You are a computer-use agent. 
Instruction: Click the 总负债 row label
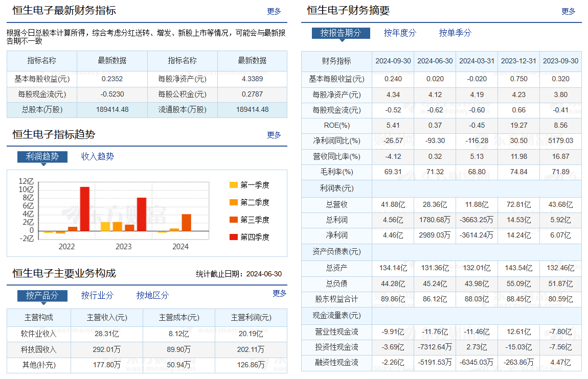[336, 283]
